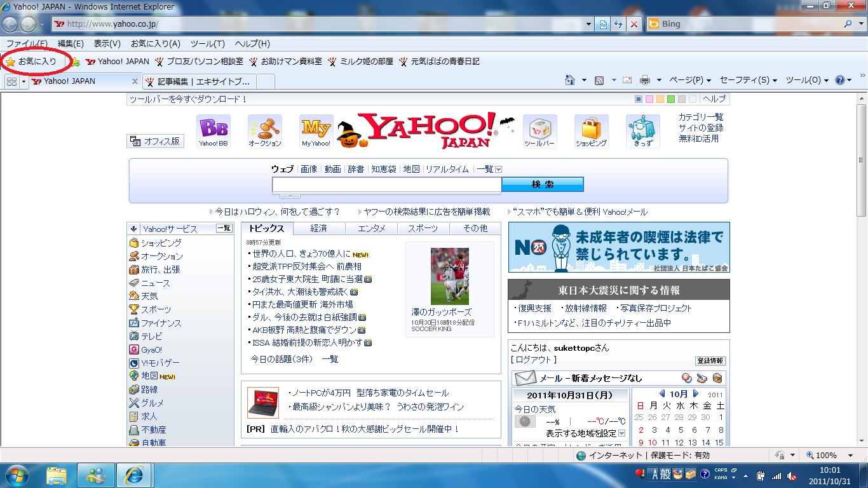Click the search magnifier in Bing box
Viewport: 868px width, 488px height.
pos(849,24)
